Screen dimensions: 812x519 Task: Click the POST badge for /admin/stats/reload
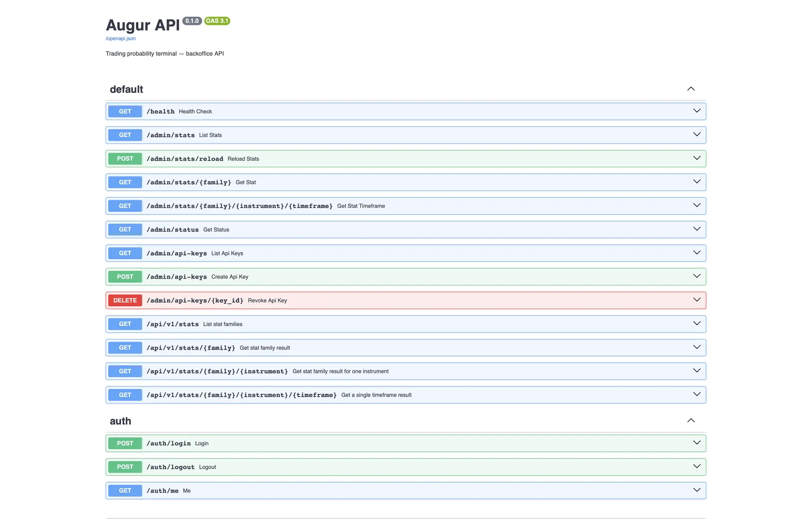[125, 158]
